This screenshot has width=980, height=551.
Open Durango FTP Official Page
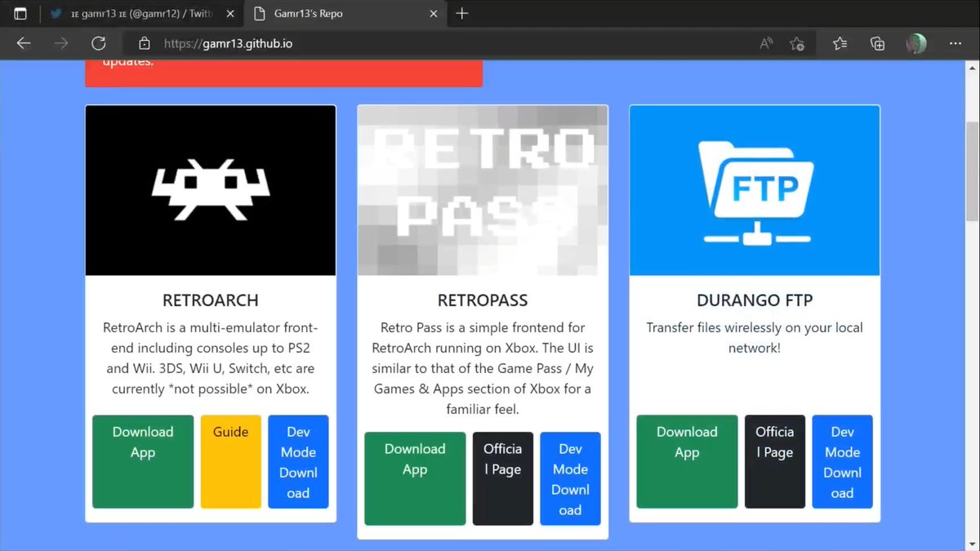775,462
